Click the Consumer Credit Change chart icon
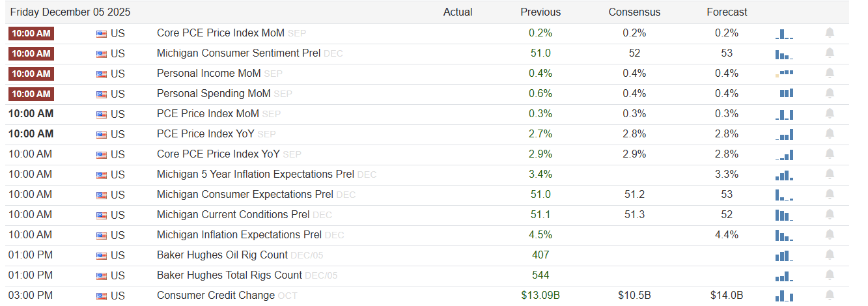 click(x=784, y=296)
